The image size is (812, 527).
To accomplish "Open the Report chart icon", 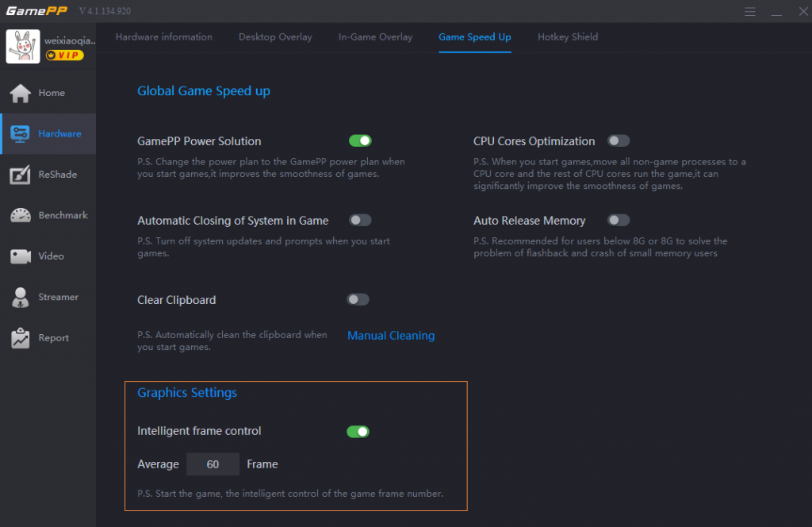I will (x=20, y=338).
